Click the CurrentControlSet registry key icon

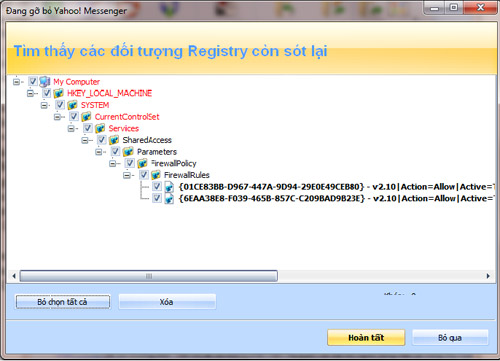pyautogui.click(x=86, y=117)
